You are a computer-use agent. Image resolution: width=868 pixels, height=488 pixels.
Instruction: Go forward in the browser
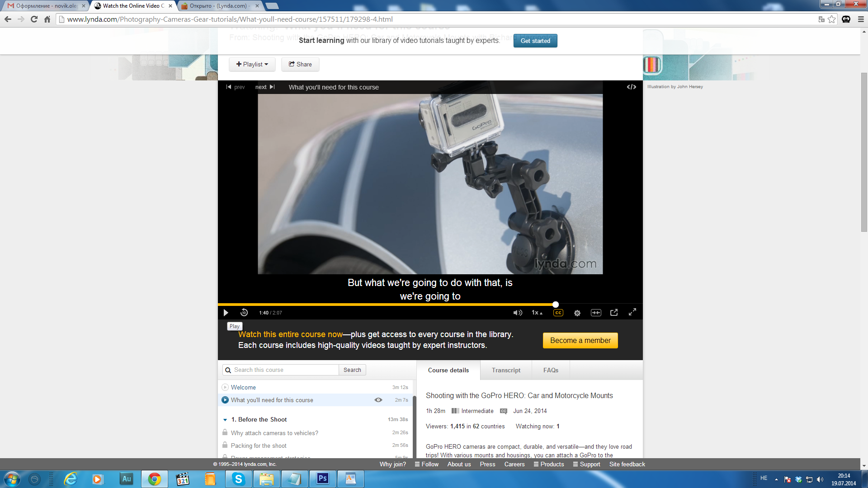21,19
